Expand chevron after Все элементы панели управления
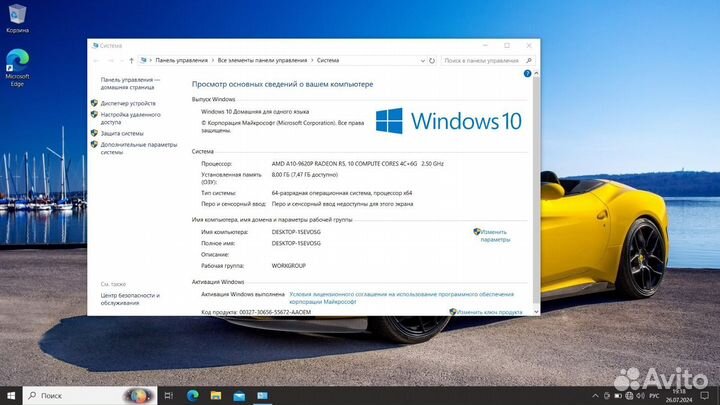The image size is (720, 405). point(311,60)
